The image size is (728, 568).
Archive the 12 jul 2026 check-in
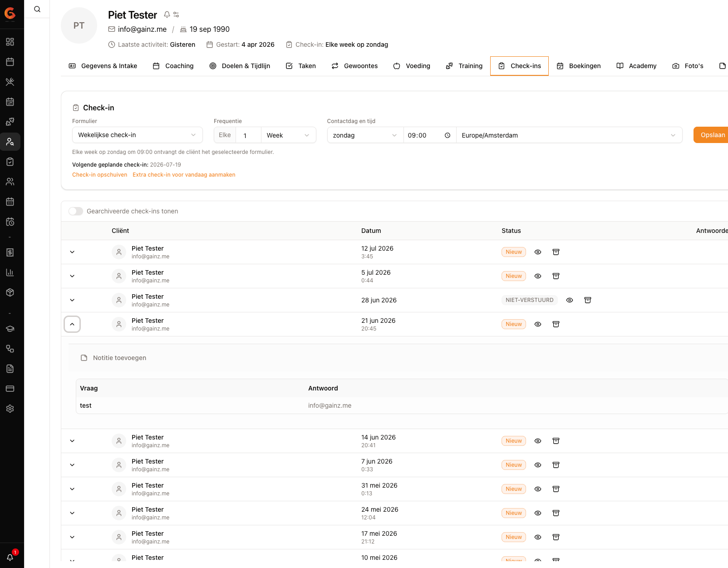coord(556,252)
